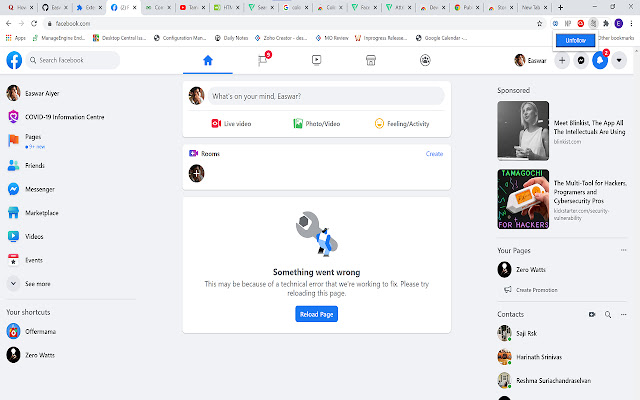This screenshot has height=400, width=640.
Task: Click What's on your mind field
Action: click(326, 96)
